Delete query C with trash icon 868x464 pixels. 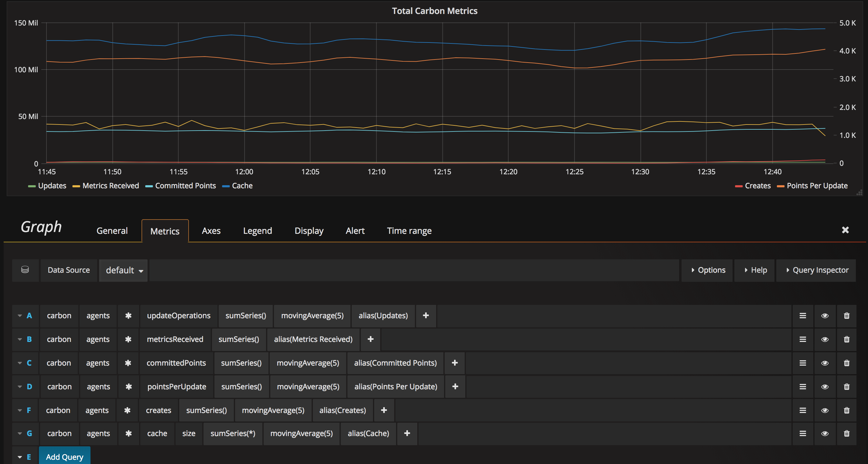pos(846,363)
